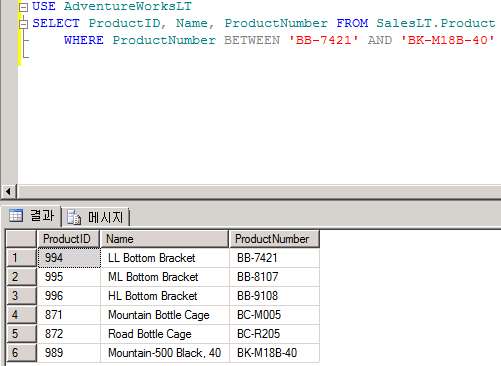The image size is (501, 366).
Task: Select row 1 header in results
Action: tap(21, 258)
